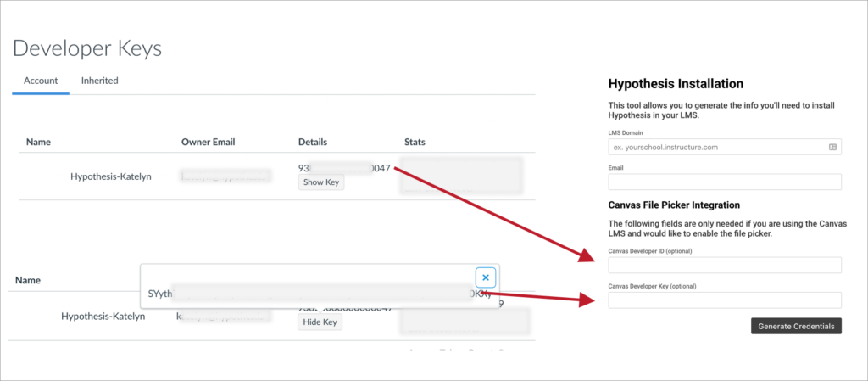Click the Hypothesis Installation heading
868x381 pixels.
click(x=676, y=84)
